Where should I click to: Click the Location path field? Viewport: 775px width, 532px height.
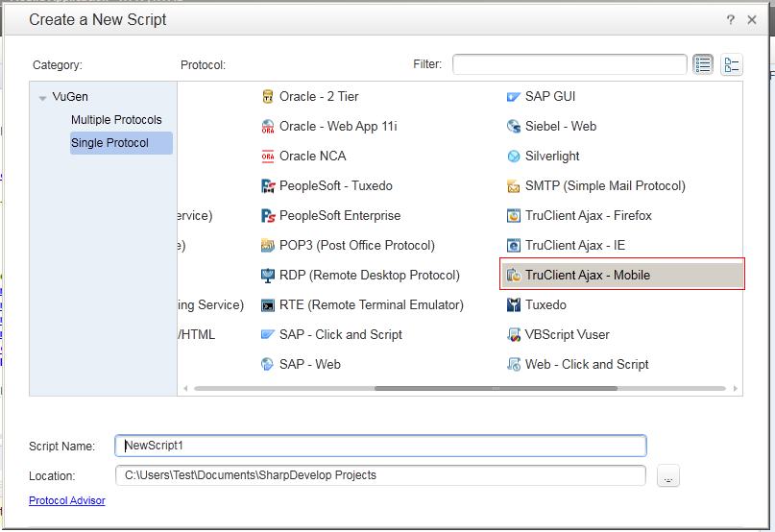click(380, 475)
